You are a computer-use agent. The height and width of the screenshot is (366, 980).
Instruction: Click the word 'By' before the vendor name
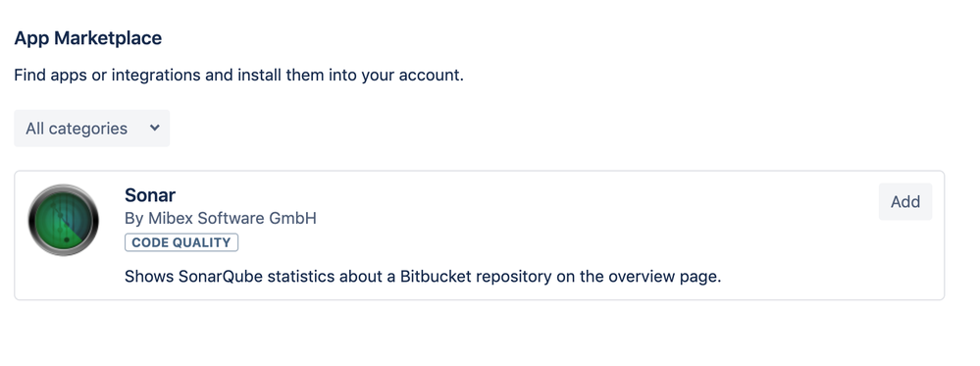pos(133,219)
